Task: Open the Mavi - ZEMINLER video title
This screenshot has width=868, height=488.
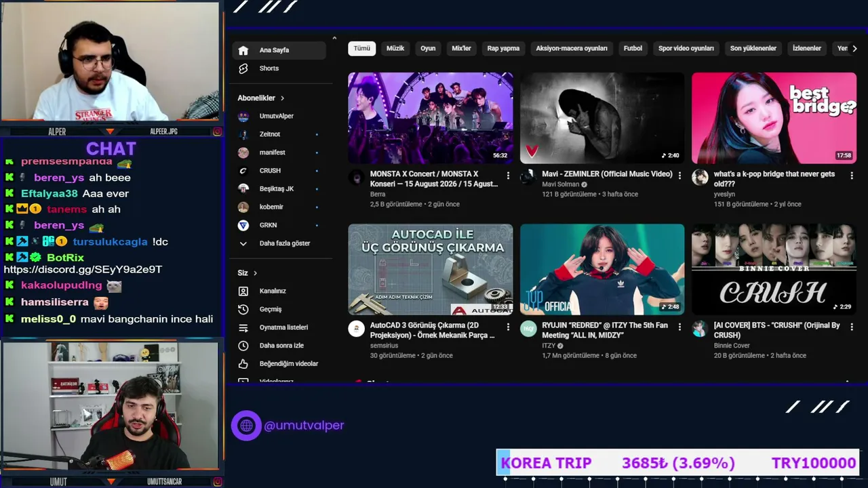Action: point(607,174)
